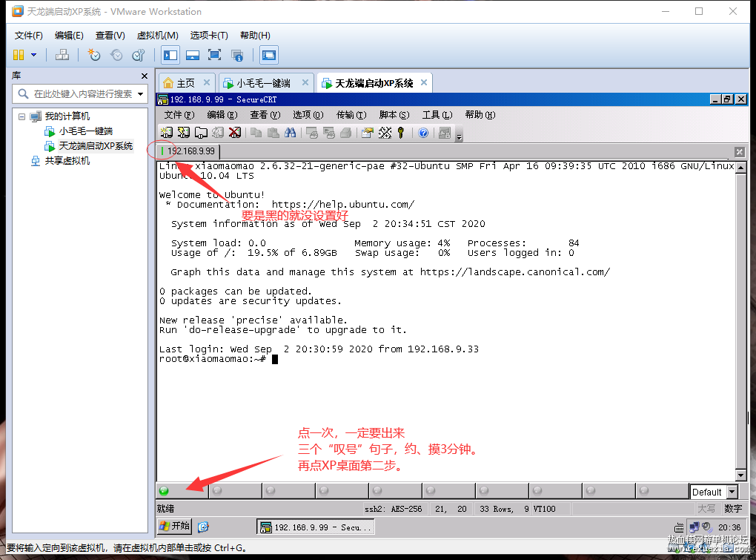Click the SecureCRT Connect icon
Screen dimensions: 756x560
coord(166,133)
